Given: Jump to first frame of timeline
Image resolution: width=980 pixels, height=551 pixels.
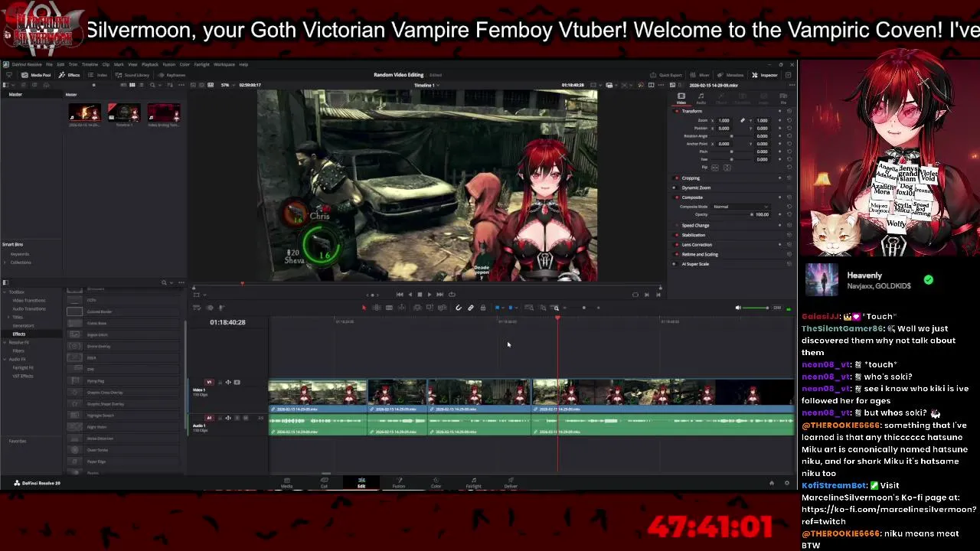Looking at the screenshot, I should [x=400, y=294].
